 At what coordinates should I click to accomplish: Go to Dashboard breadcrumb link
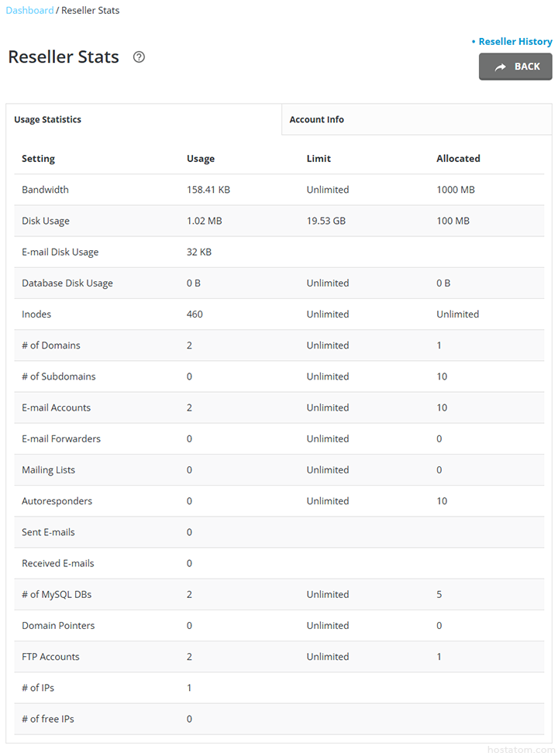pos(29,11)
